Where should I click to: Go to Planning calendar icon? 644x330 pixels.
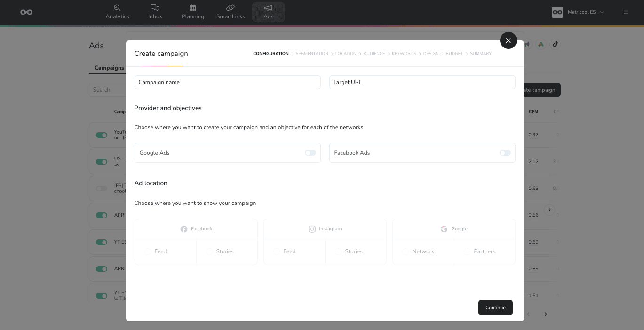[x=193, y=8]
